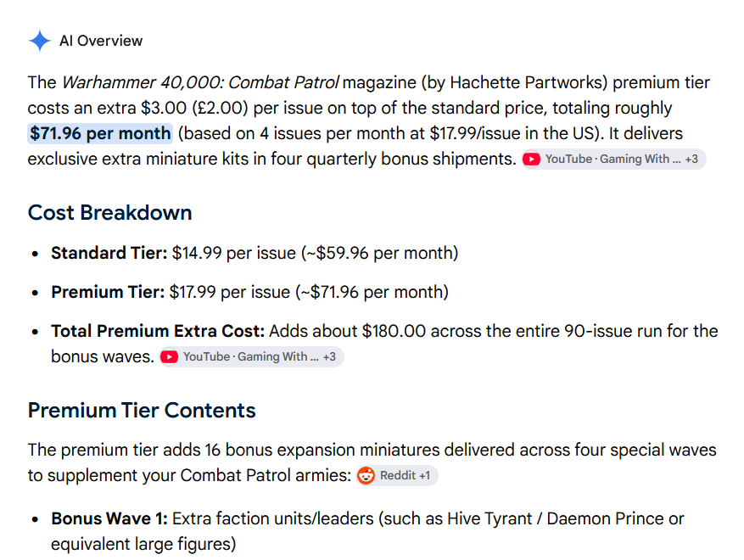Image resolution: width=744 pixels, height=560 pixels.
Task: Open the 'YouTube · Gaming With' chip under Cost Breakdown
Action: pos(251,357)
